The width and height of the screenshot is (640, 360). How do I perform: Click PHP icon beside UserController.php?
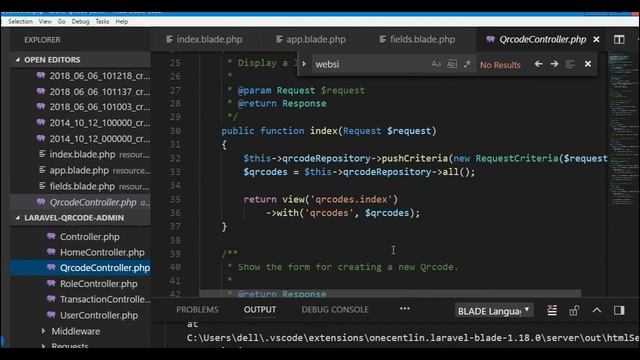click(51, 315)
